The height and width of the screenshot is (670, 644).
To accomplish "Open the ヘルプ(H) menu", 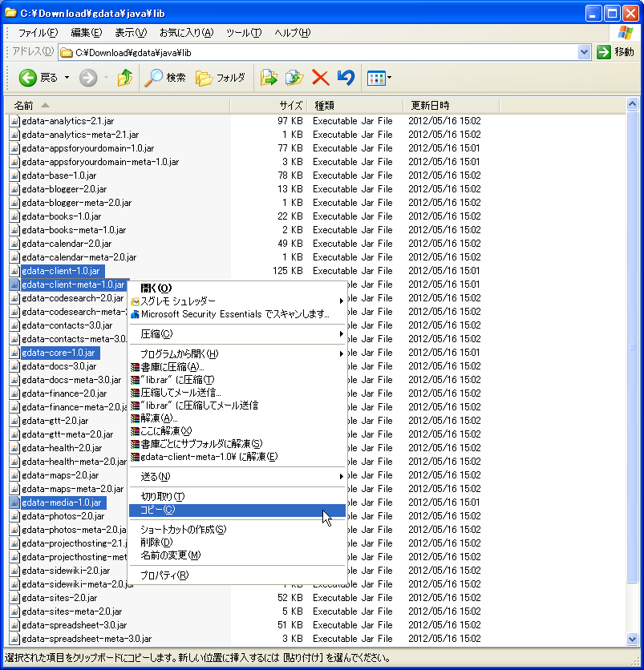I will click(x=293, y=33).
